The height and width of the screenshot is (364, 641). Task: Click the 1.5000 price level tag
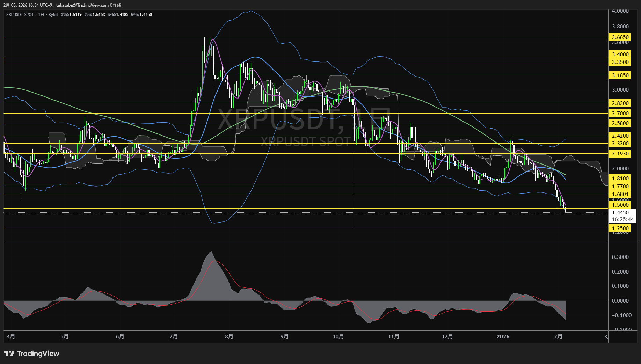point(620,205)
